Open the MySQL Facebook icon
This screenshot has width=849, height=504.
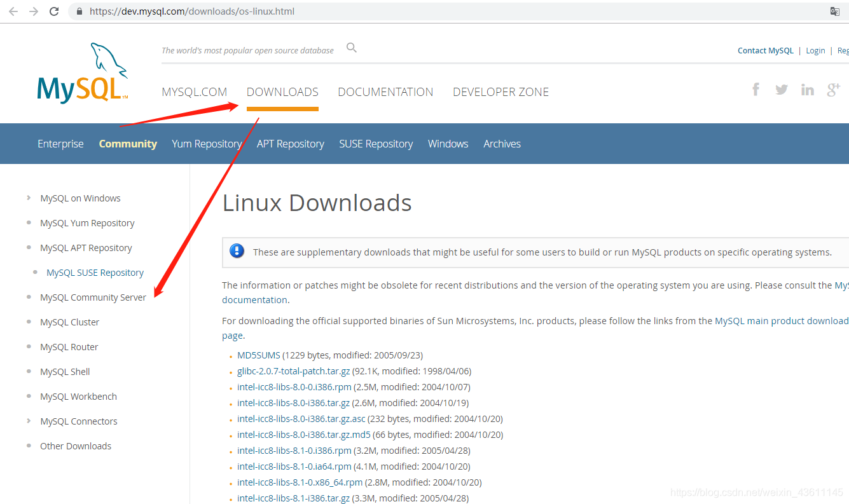tap(756, 90)
